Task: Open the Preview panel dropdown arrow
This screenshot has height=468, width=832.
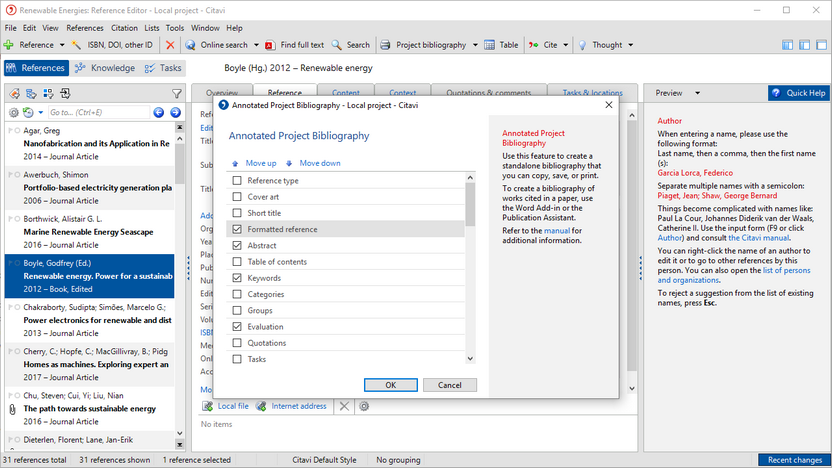Action: (x=697, y=93)
